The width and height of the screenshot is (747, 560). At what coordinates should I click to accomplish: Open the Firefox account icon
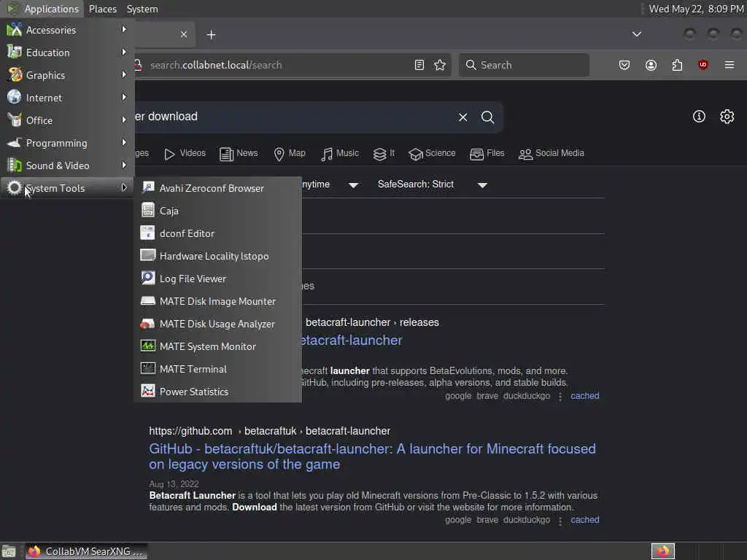[651, 65]
